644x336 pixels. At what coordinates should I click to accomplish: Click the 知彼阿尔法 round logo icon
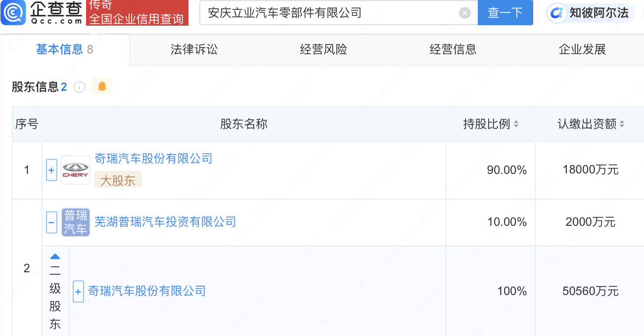coord(557,13)
